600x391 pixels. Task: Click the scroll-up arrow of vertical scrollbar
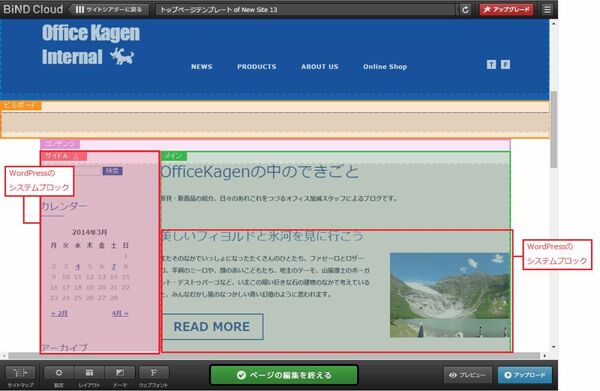click(x=553, y=23)
